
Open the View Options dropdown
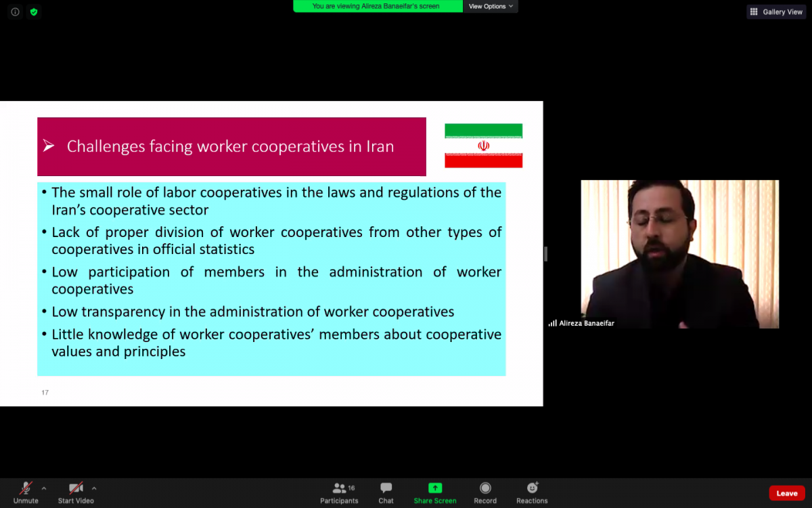(491, 6)
